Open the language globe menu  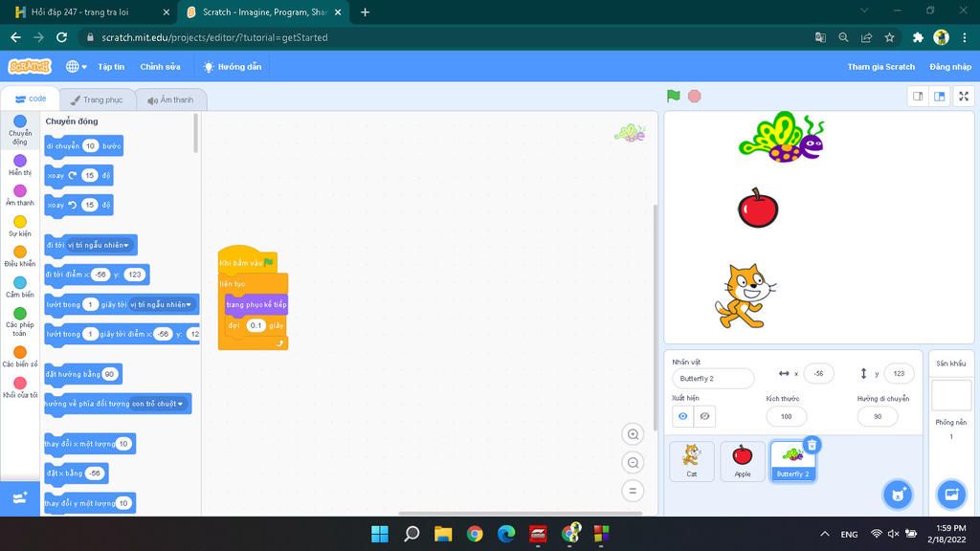[x=77, y=66]
